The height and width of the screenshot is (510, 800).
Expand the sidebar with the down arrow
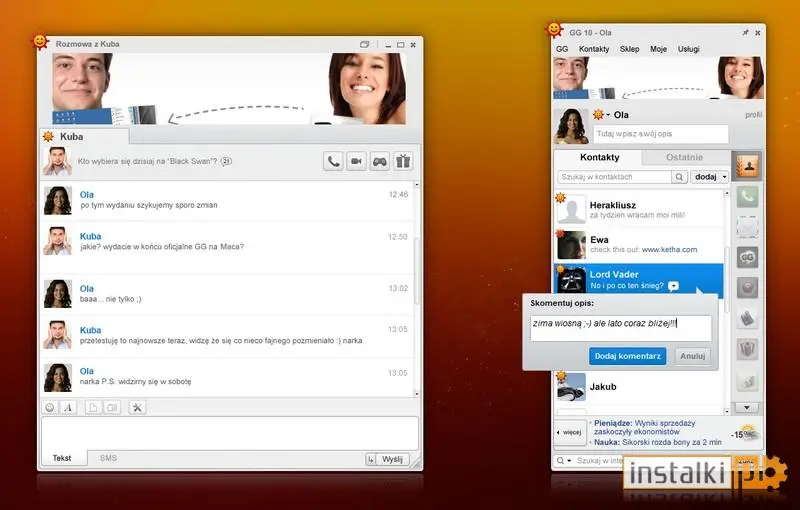pyautogui.click(x=747, y=407)
